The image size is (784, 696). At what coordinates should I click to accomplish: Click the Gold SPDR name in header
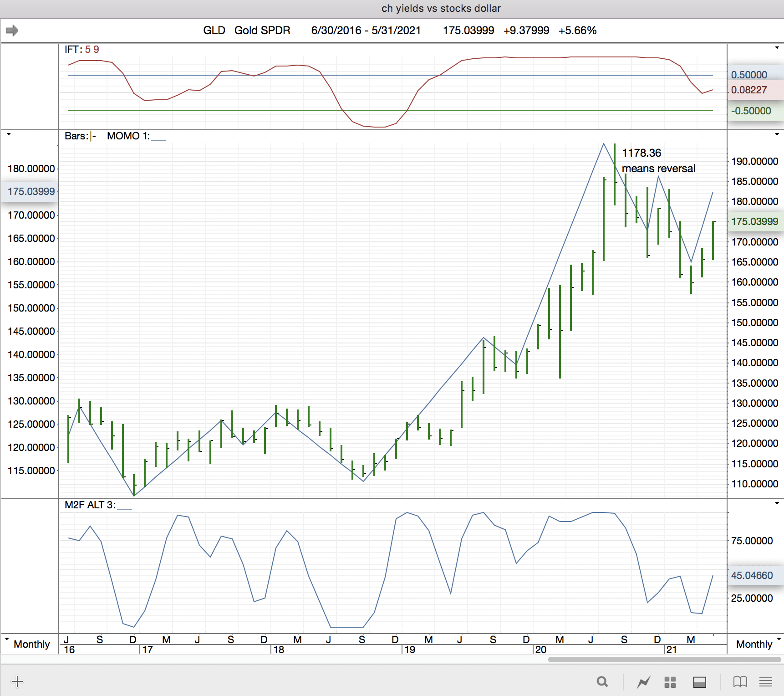pyautogui.click(x=262, y=31)
